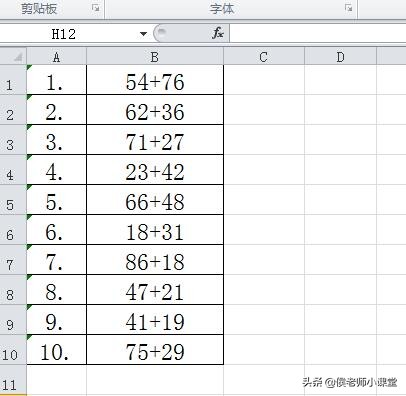The width and height of the screenshot is (406, 396).
Task: Select row 9 header
Action: (x=13, y=320)
